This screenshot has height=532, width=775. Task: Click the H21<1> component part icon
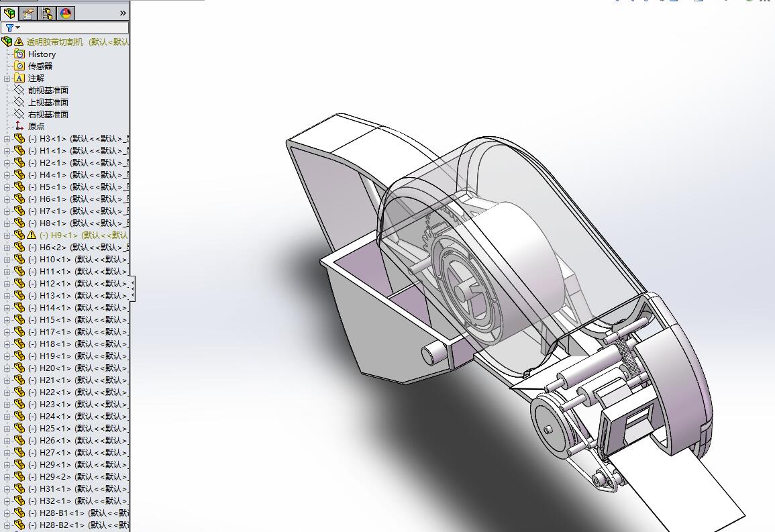[x=19, y=380]
